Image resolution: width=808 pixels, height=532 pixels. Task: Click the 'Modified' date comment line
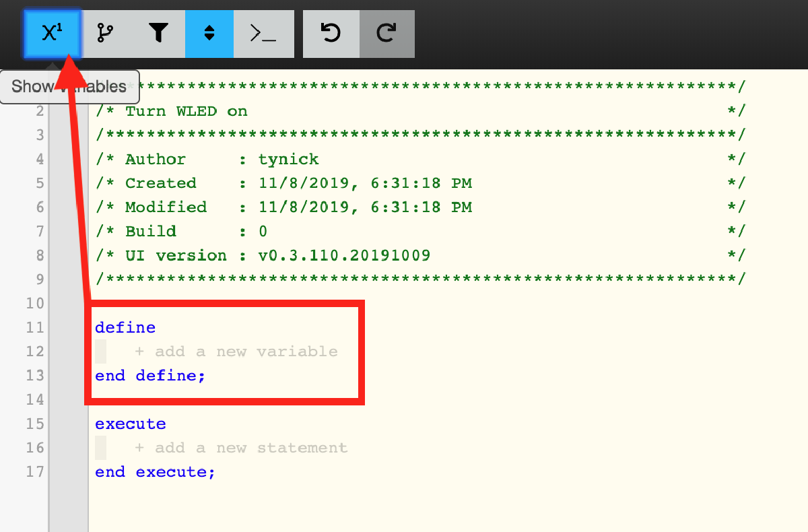pyautogui.click(x=420, y=207)
